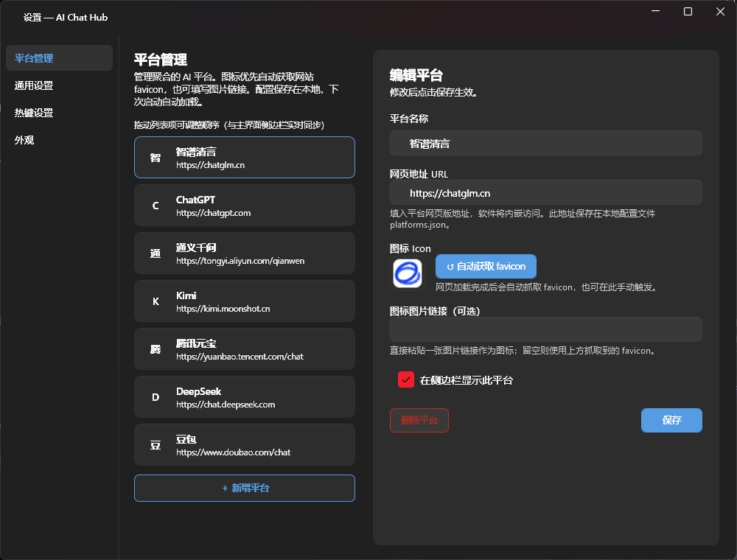Screen dimensions: 737x560
Task: Click the 删除平台 button
Action: tap(419, 421)
